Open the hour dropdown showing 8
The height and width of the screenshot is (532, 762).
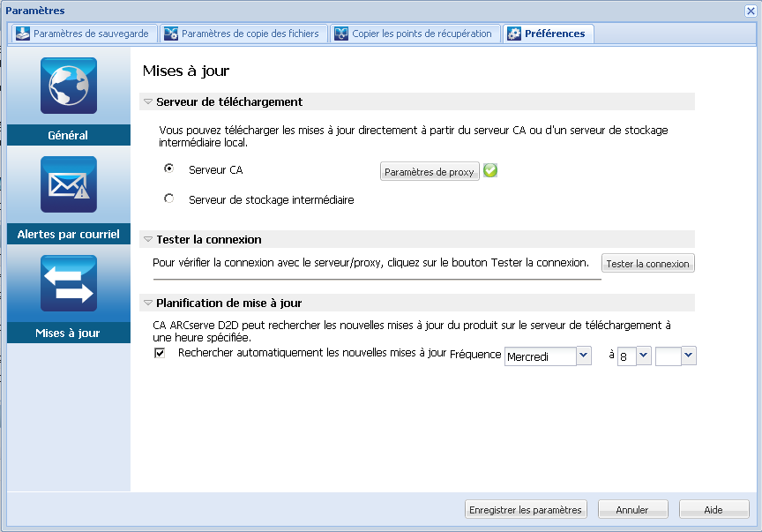tap(644, 356)
